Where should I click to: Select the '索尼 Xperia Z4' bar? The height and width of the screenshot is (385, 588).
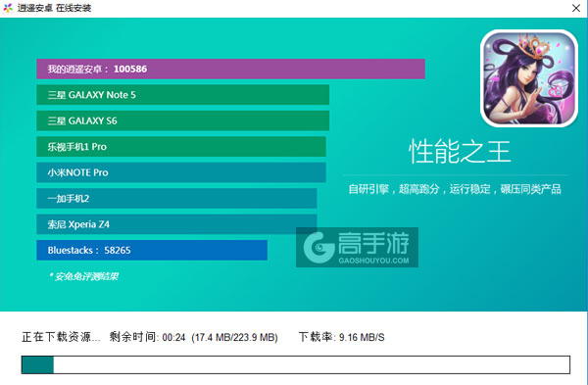pyautogui.click(x=176, y=224)
